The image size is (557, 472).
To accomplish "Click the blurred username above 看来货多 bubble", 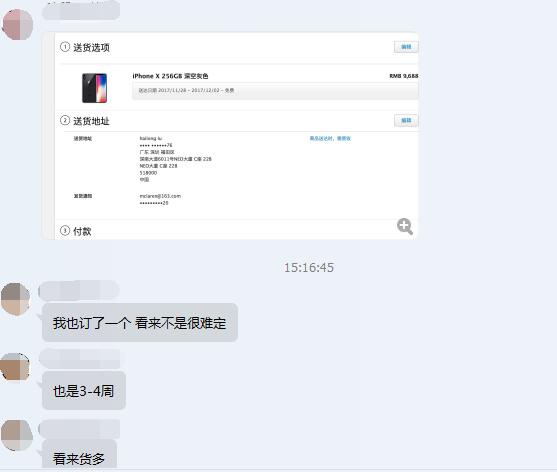I will [x=79, y=429].
